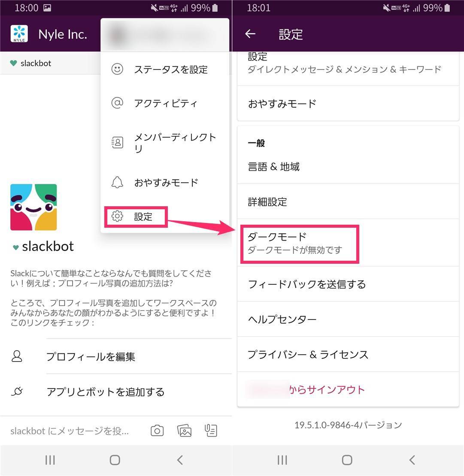Click the gear icon beside 設定

point(117,216)
